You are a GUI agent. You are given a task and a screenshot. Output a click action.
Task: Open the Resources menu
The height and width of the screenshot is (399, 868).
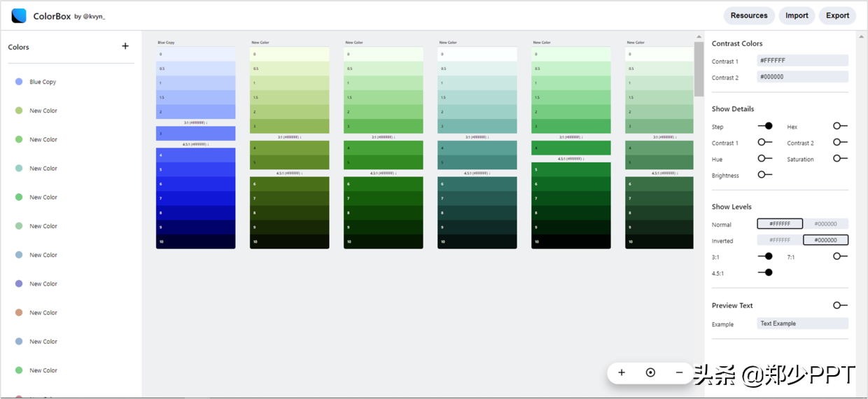pyautogui.click(x=749, y=15)
